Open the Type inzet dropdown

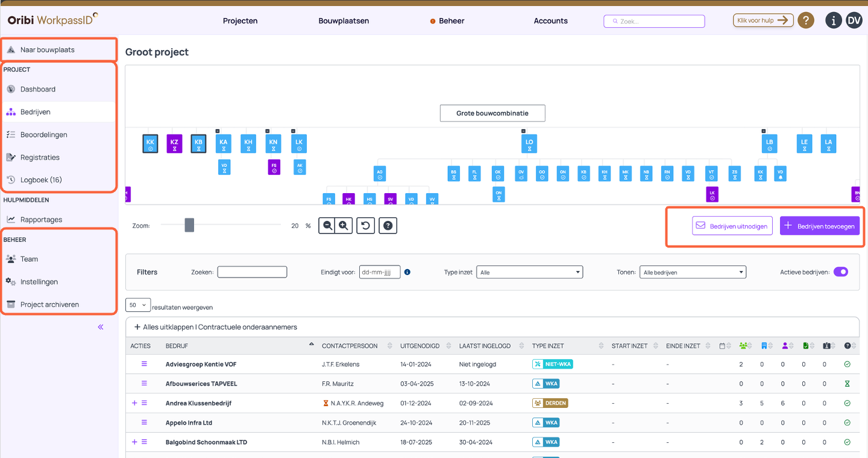[x=529, y=272]
